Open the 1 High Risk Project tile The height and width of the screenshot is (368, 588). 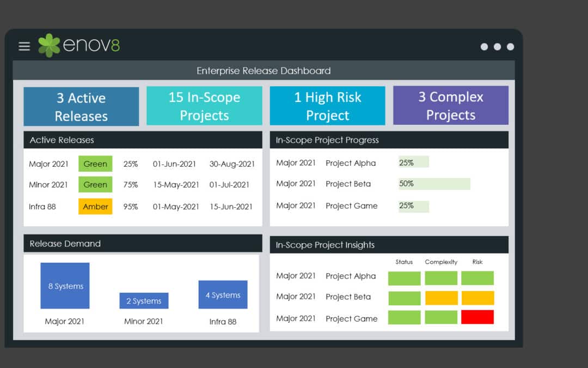point(327,106)
